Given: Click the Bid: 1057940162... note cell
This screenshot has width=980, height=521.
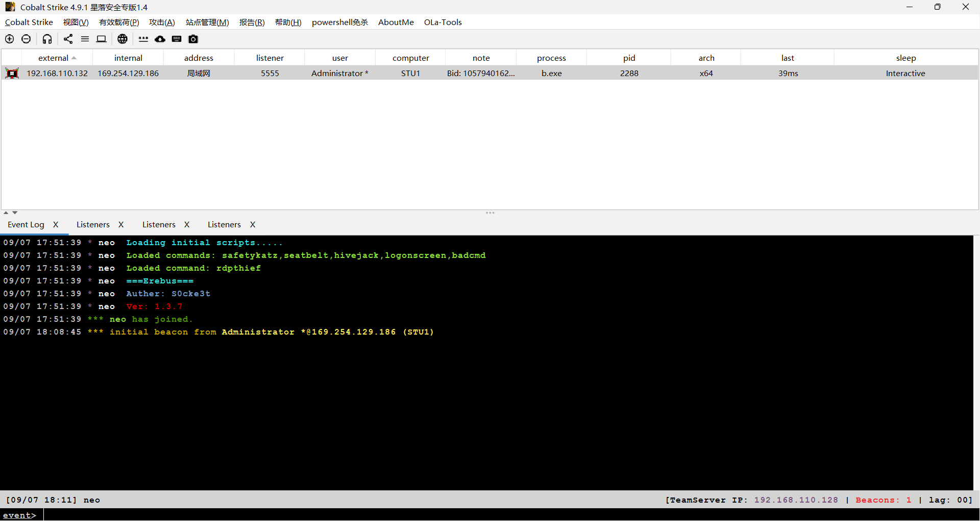Looking at the screenshot, I should pos(481,73).
